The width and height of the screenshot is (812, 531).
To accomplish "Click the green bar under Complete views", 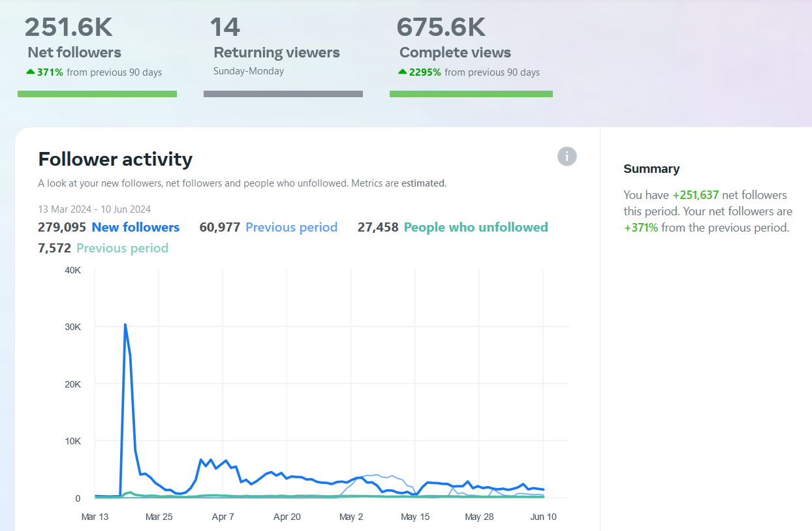I will 471,94.
